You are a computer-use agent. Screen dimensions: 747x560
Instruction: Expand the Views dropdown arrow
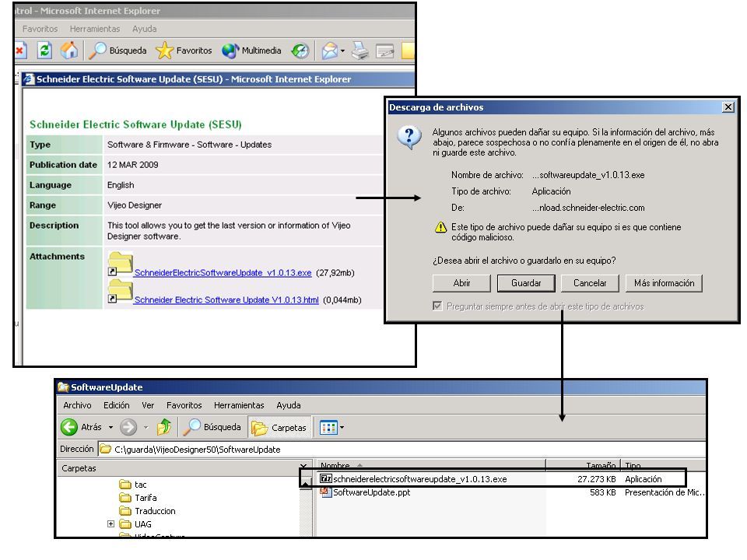pos(342,428)
